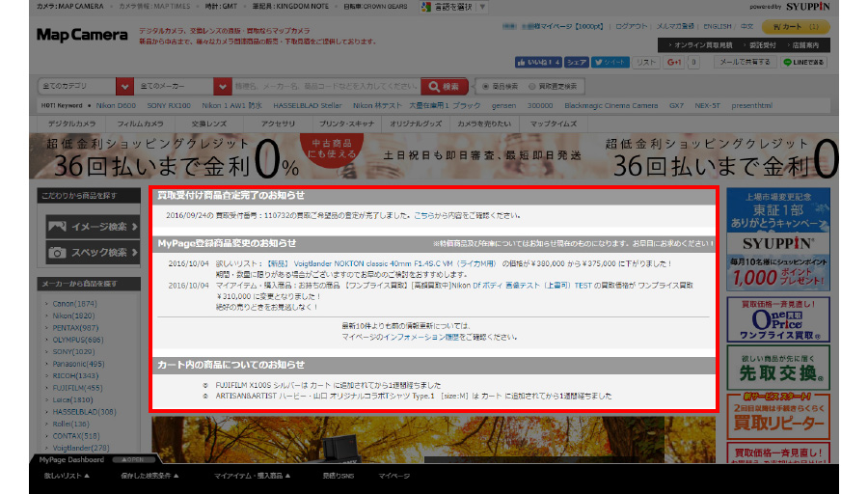
Task: Open the マップタイムズ menu tab
Action: click(553, 123)
